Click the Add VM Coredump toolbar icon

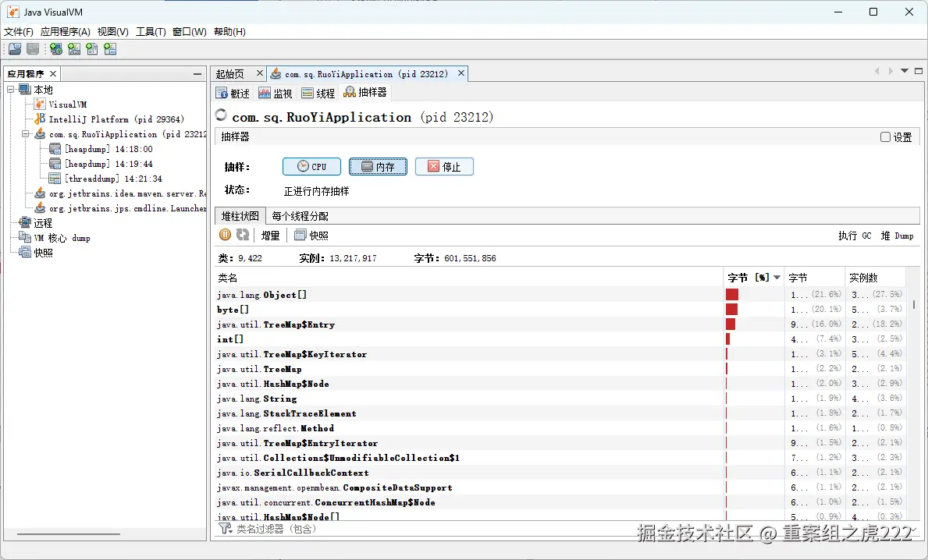tap(92, 49)
